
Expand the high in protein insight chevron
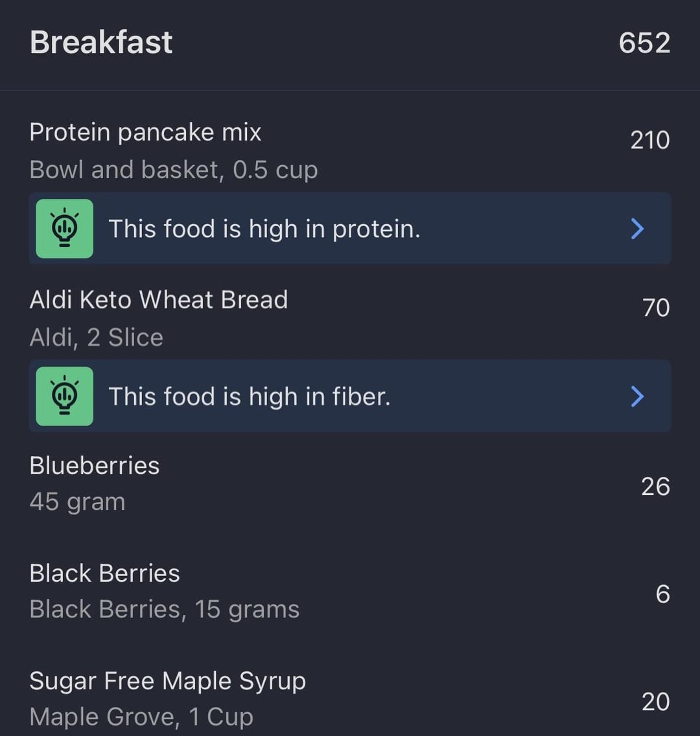coord(637,229)
